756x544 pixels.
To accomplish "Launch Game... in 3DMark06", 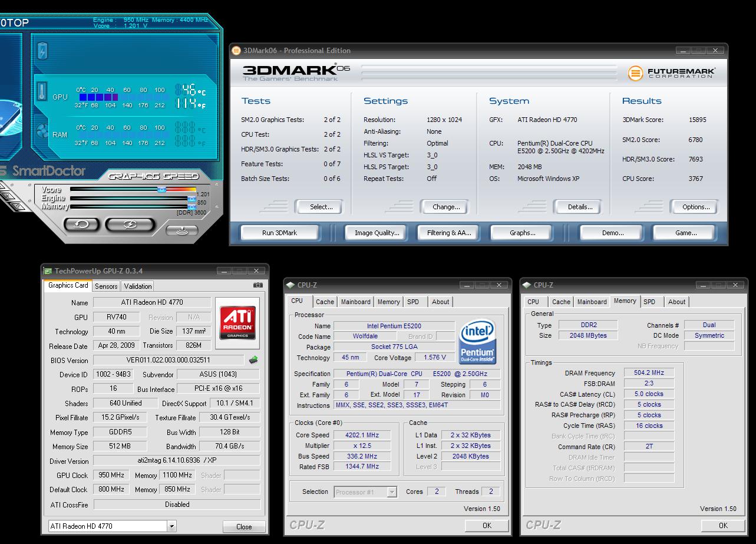I will click(686, 233).
